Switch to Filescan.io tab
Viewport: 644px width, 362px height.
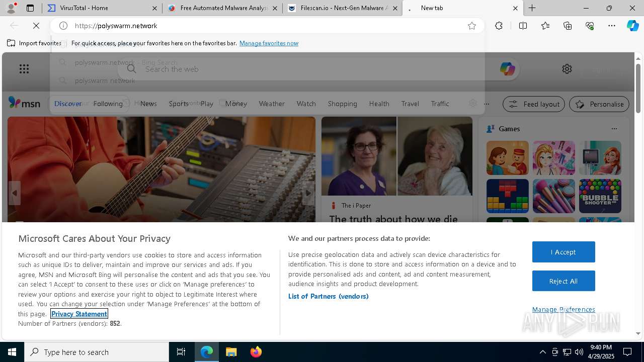click(x=343, y=8)
